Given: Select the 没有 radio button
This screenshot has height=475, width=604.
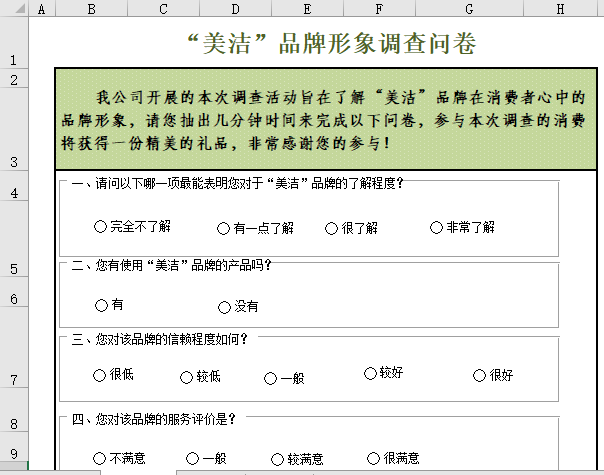Looking at the screenshot, I should point(224,306).
